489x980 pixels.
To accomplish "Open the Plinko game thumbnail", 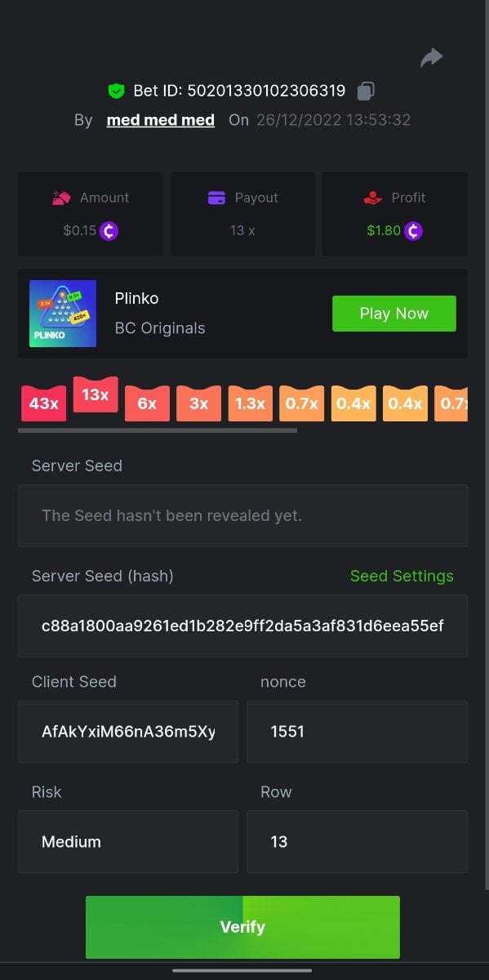I will tap(63, 314).
